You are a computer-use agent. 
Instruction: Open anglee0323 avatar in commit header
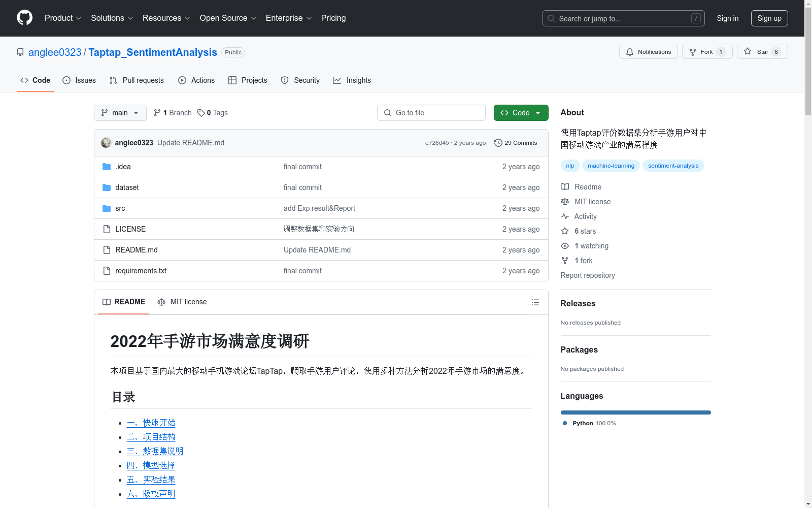pos(106,143)
